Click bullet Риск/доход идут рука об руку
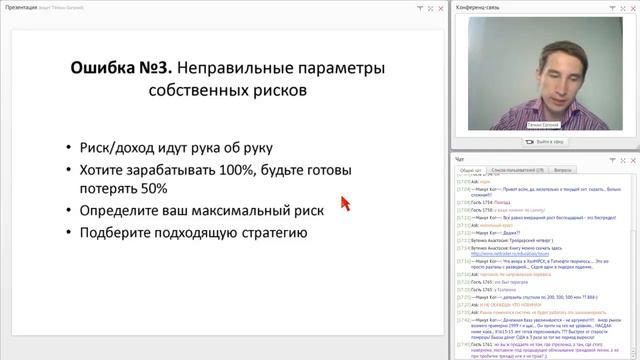 coord(176,148)
